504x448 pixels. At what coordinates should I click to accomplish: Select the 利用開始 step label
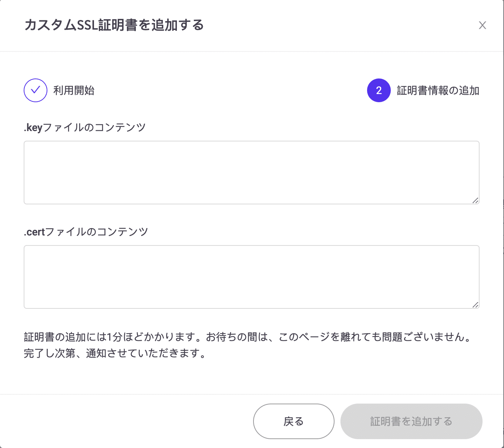coord(74,90)
